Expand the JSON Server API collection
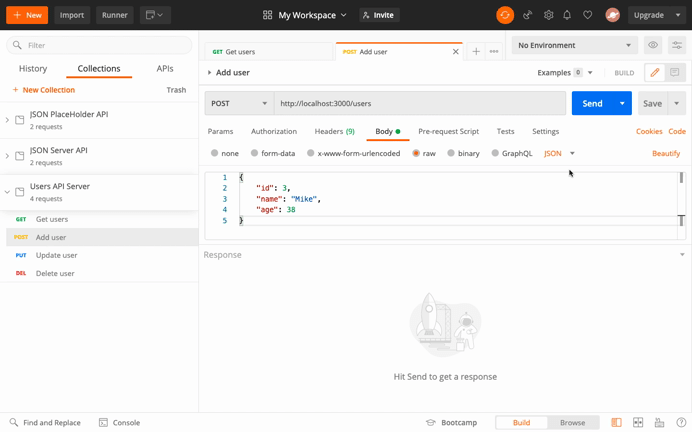Screen dimensions: 692x432 (x=7, y=156)
